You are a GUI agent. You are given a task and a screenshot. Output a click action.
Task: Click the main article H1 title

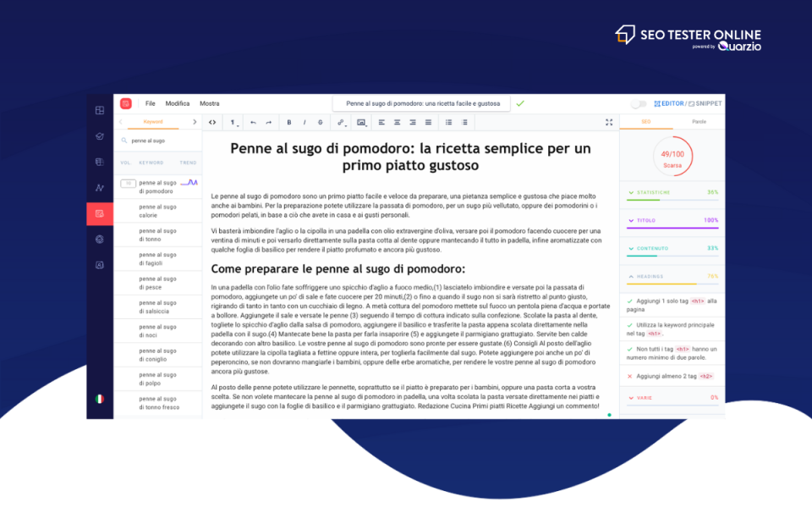point(410,157)
